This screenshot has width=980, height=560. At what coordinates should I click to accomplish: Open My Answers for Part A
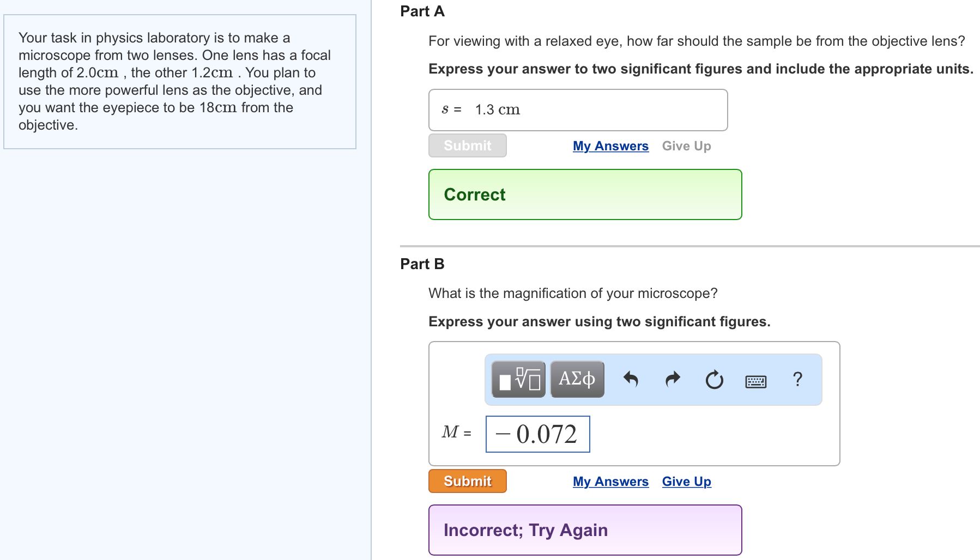pyautogui.click(x=610, y=145)
